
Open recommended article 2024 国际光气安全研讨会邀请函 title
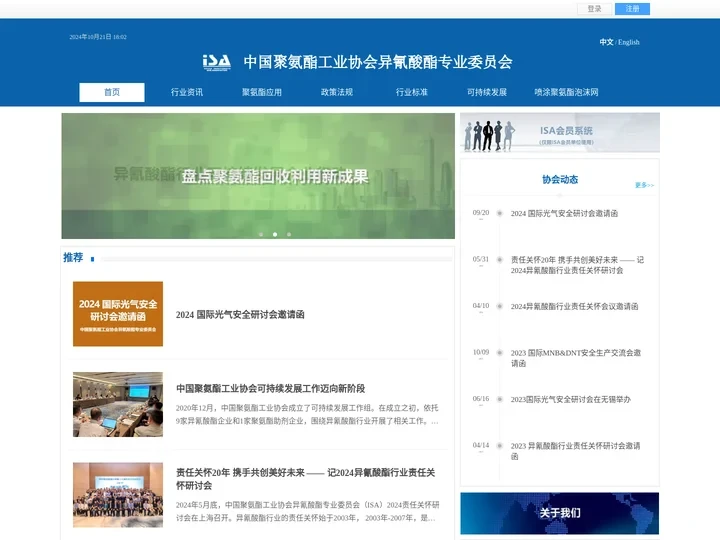click(240, 315)
